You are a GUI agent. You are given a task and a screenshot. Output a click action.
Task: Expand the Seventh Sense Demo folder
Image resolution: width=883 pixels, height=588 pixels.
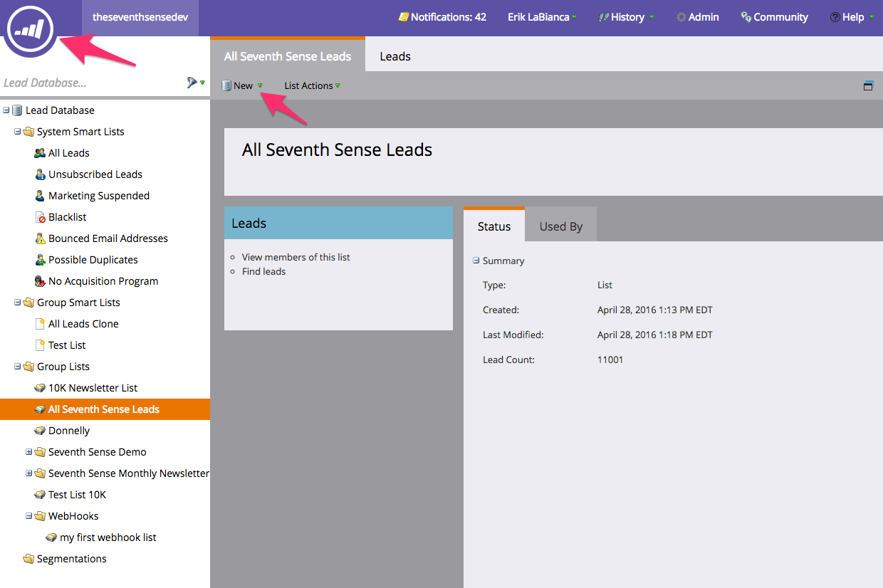[29, 452]
